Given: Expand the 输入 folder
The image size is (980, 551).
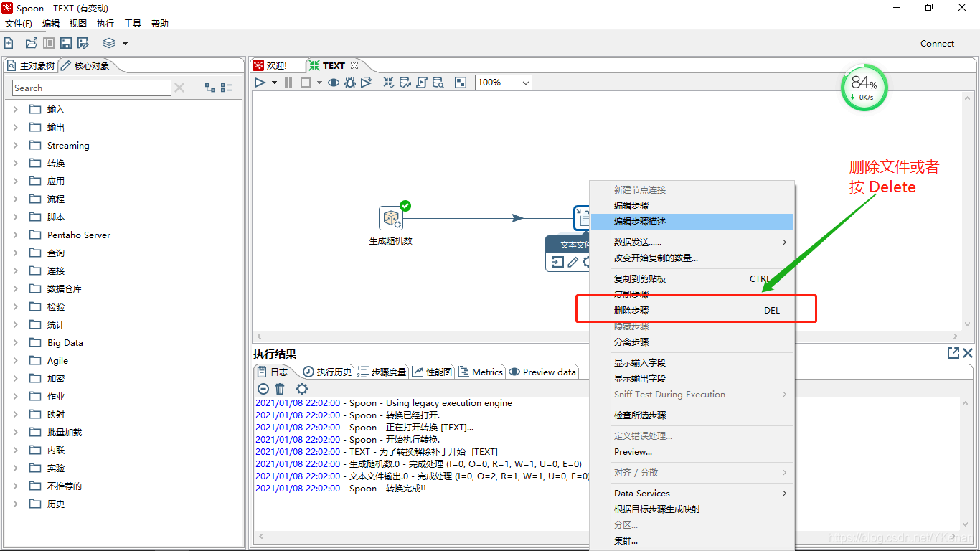Looking at the screenshot, I should (16, 109).
